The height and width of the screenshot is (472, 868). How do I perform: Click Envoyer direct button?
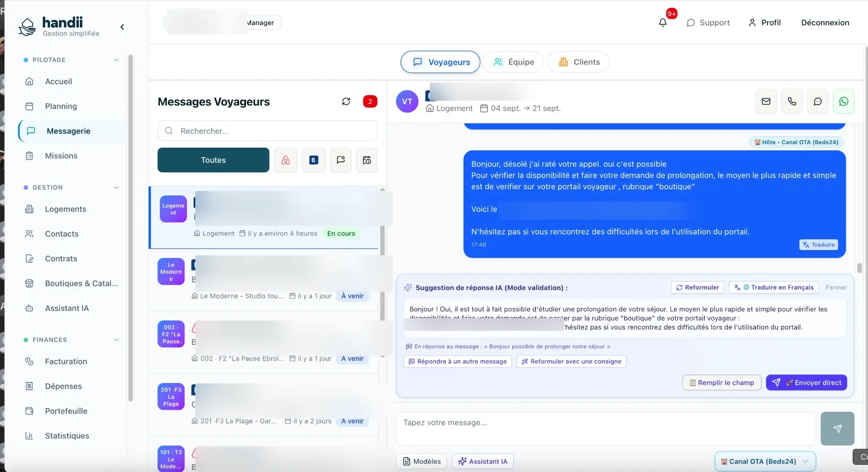(x=806, y=383)
